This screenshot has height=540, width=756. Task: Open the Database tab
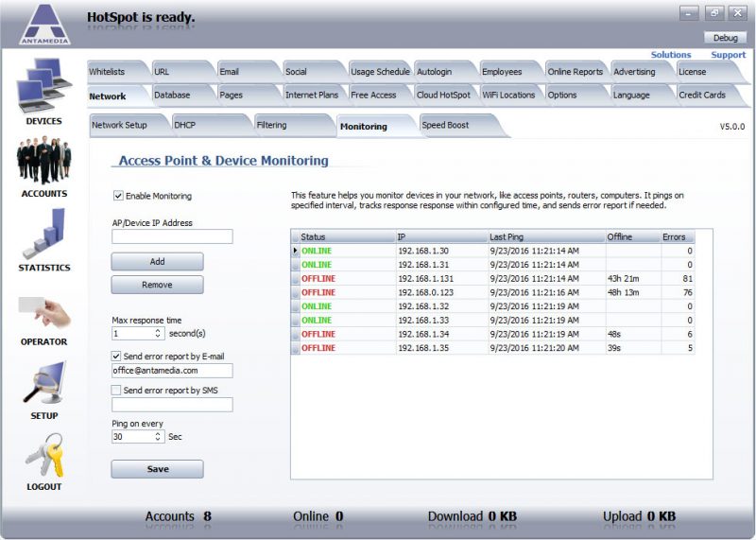(x=182, y=96)
